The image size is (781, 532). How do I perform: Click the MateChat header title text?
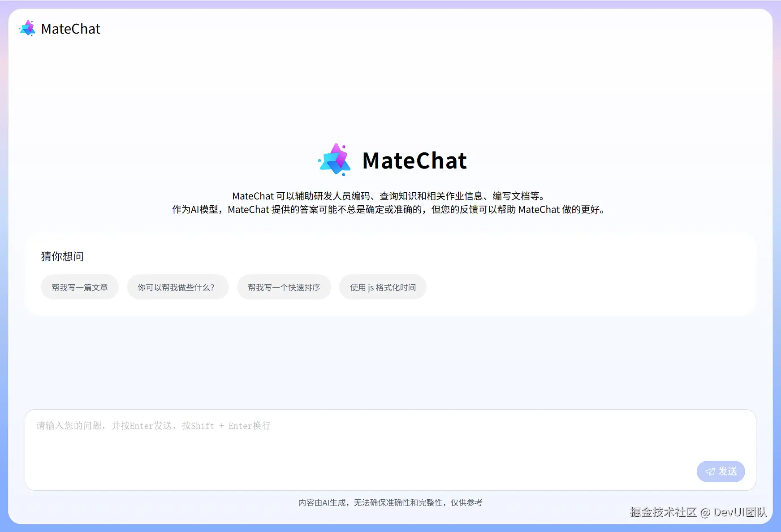71,29
